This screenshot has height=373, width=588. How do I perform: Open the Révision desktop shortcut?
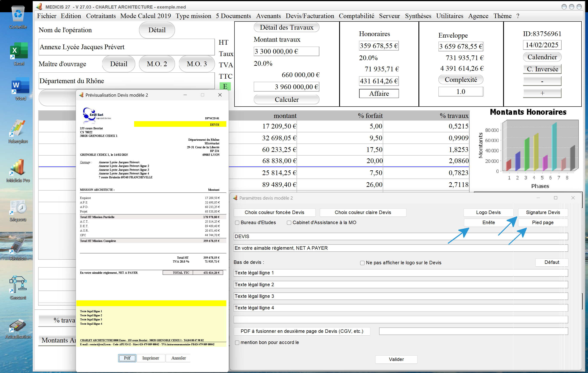pyautogui.click(x=18, y=249)
